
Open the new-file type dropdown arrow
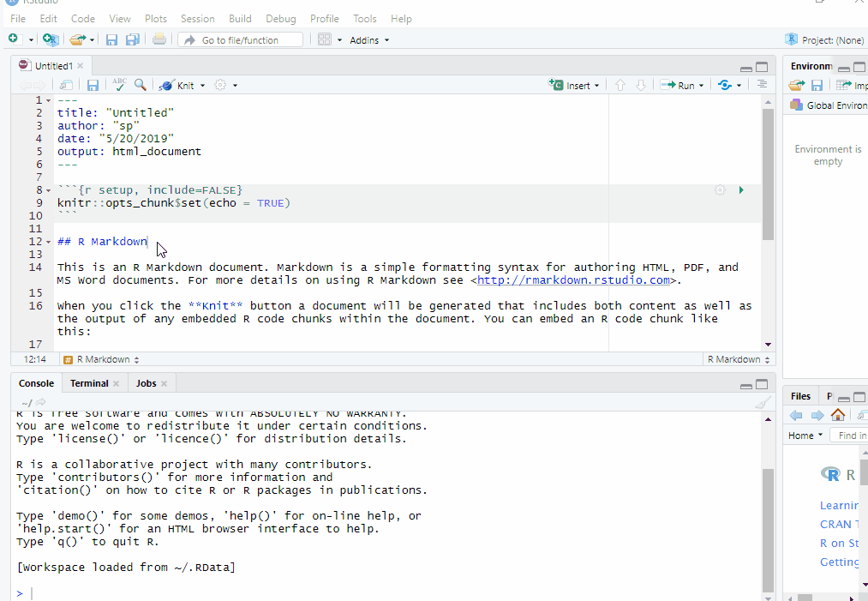point(31,40)
